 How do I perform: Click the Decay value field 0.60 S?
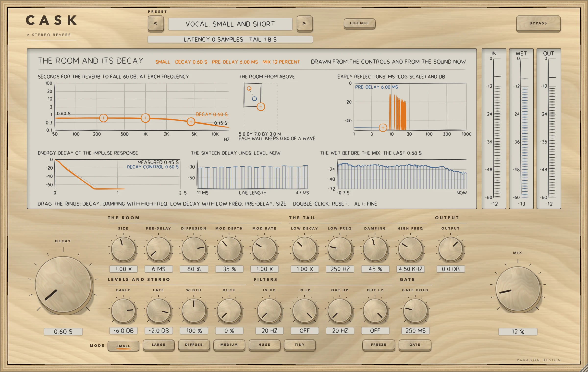pyautogui.click(x=63, y=332)
